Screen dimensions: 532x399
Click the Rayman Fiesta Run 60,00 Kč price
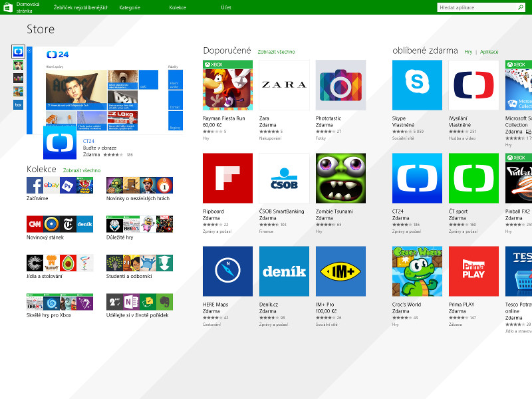pos(212,125)
